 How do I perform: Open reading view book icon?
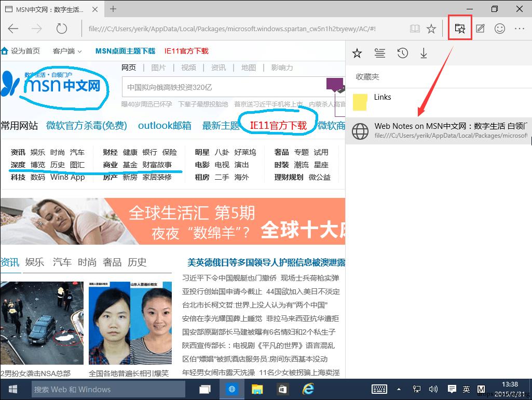coord(415,29)
